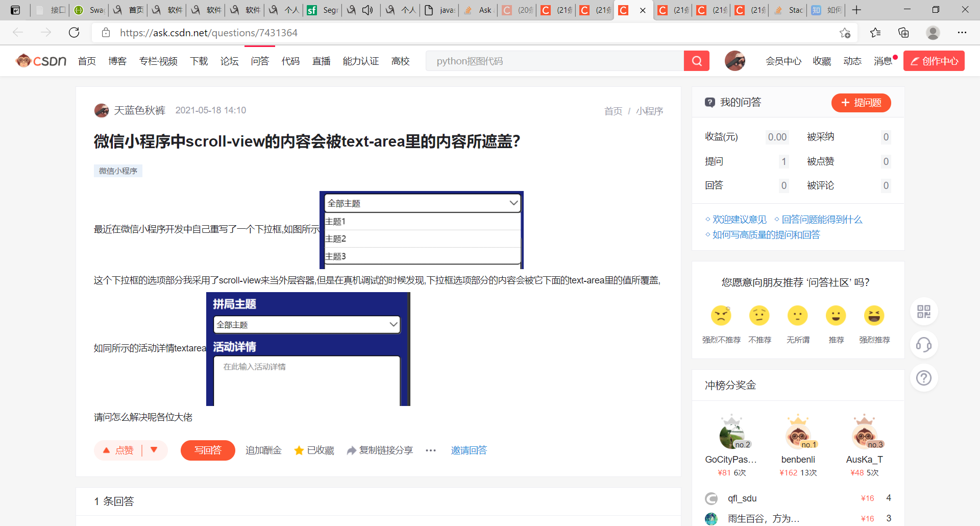Click author avatar of 天蓝色秋裤
The height and width of the screenshot is (526, 980).
pos(102,110)
